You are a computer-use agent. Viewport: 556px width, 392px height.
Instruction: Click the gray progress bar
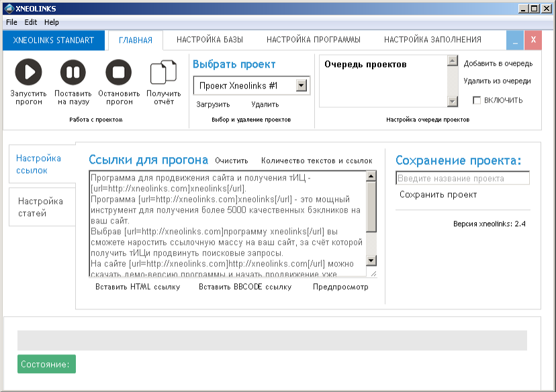point(272,340)
